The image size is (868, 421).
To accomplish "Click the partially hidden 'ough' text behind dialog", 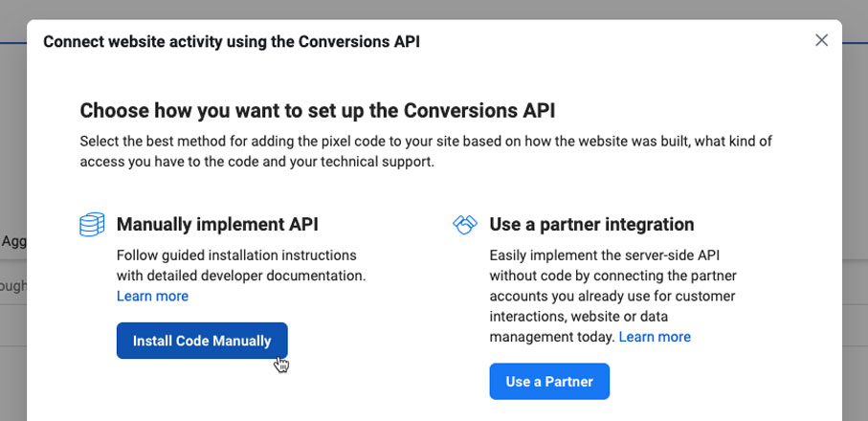I will [x=13, y=287].
